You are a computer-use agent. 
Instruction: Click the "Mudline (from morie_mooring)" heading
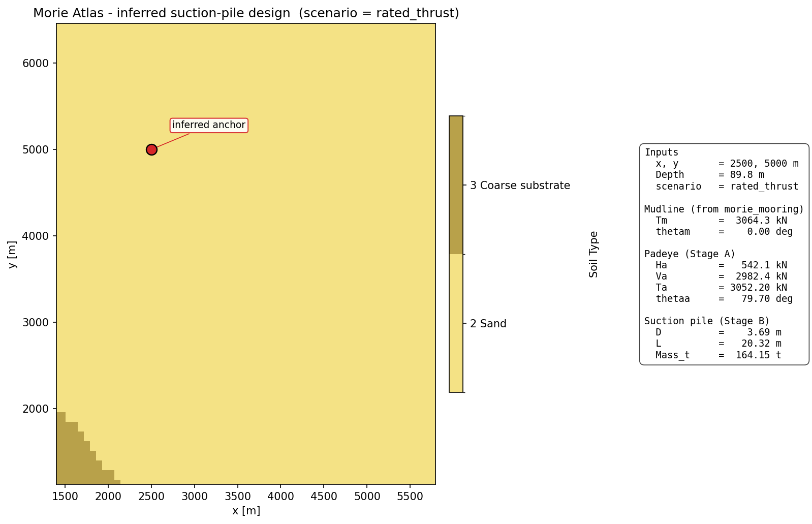coord(724,209)
